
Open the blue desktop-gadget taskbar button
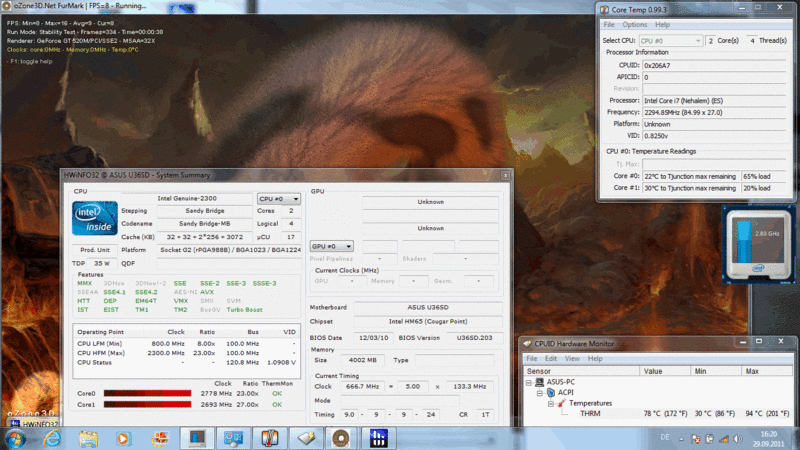(233, 438)
